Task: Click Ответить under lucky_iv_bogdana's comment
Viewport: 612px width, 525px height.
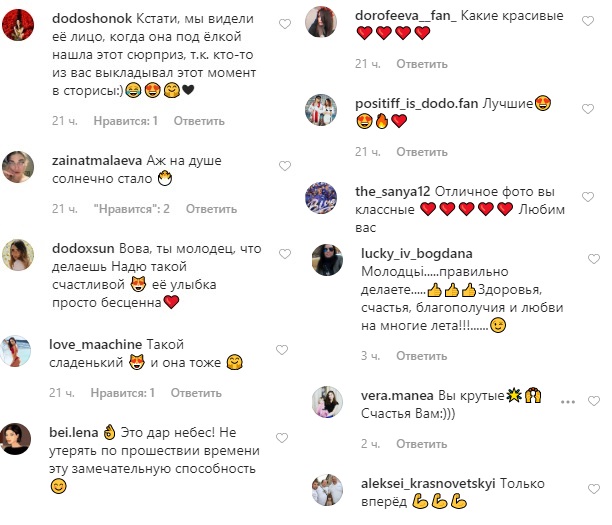Action: (x=422, y=356)
